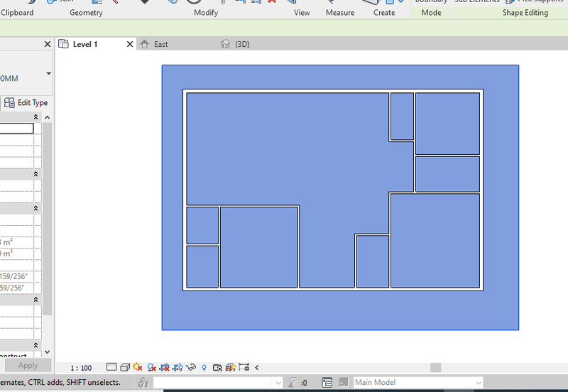This screenshot has height=392, width=568.
Task: Toggle Show Analytical Model icon
Action: [x=230, y=367]
